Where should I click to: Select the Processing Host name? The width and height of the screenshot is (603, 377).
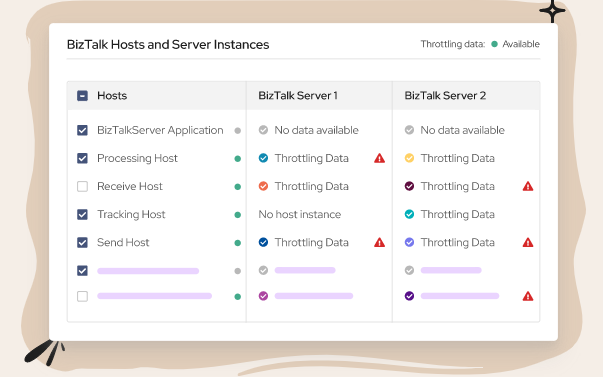[x=137, y=158]
